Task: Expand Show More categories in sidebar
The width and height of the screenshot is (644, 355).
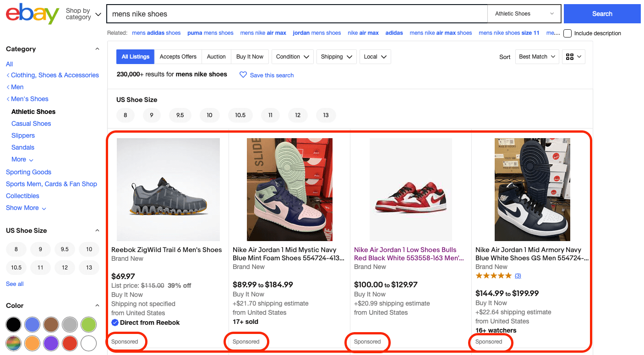Action: click(26, 208)
